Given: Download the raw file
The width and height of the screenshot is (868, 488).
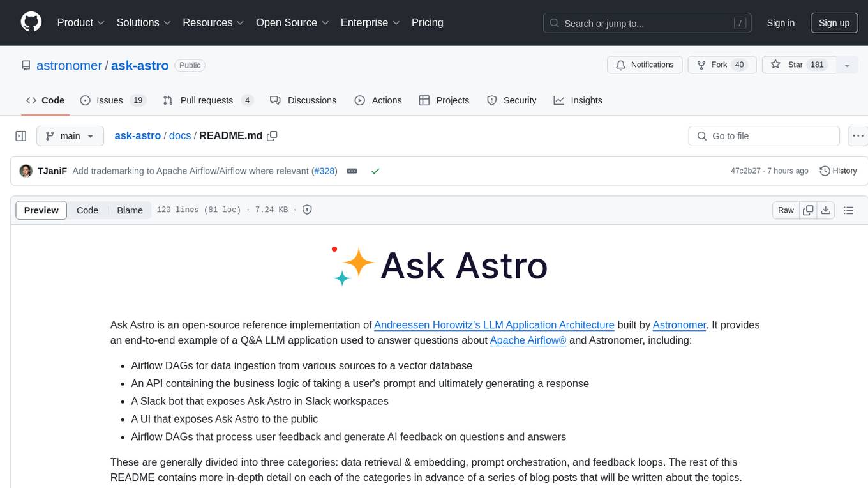Looking at the screenshot, I should [826, 210].
